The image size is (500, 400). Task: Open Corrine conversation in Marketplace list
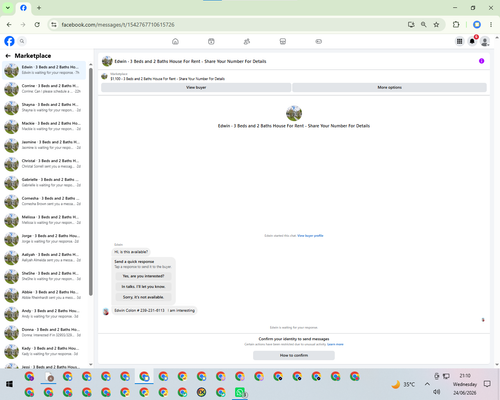44,89
